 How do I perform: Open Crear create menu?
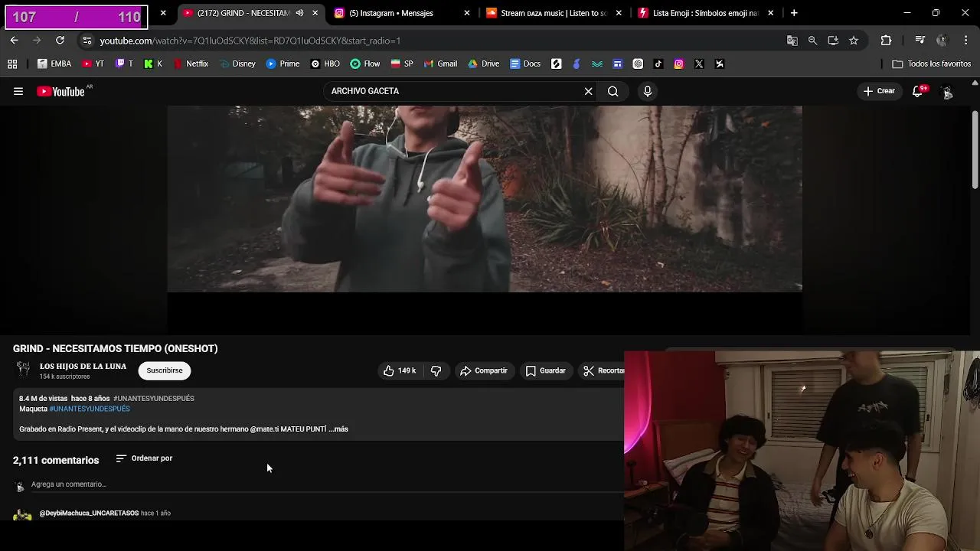pyautogui.click(x=879, y=91)
